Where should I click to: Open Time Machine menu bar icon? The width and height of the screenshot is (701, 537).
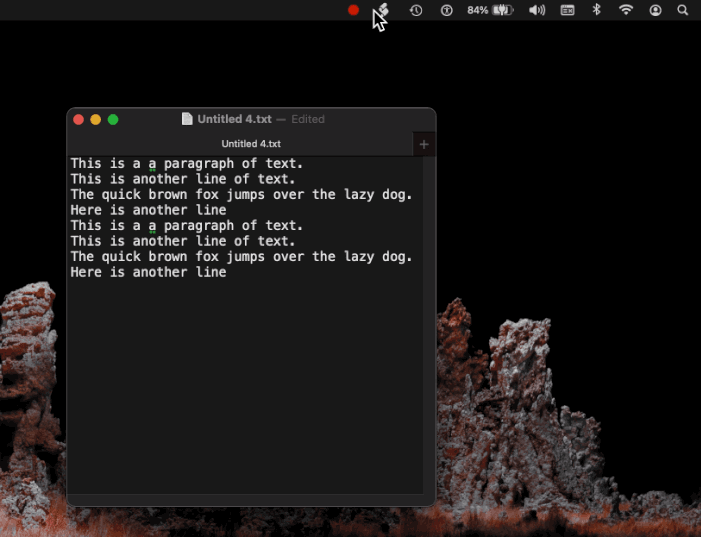[x=416, y=10]
